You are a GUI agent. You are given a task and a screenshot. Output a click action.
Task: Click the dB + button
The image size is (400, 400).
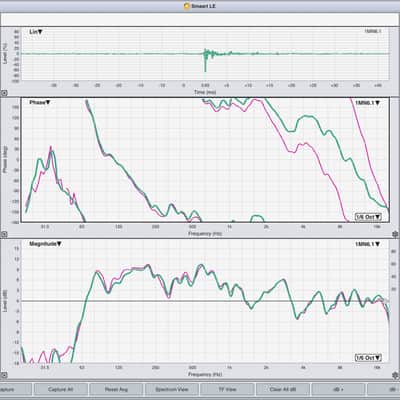(x=338, y=389)
